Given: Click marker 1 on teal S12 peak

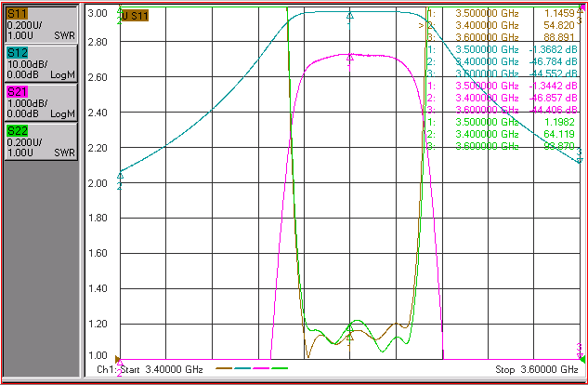Looking at the screenshot, I should coord(350,16).
